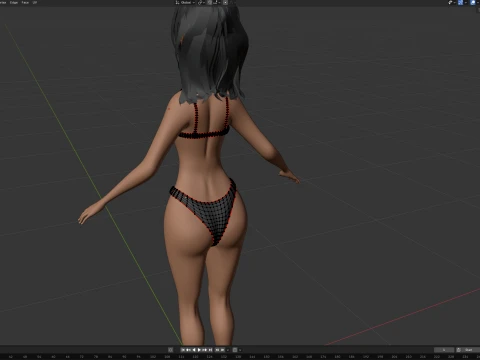The image size is (480, 360).
Task: Click the current frame number field
Action: 444,350
